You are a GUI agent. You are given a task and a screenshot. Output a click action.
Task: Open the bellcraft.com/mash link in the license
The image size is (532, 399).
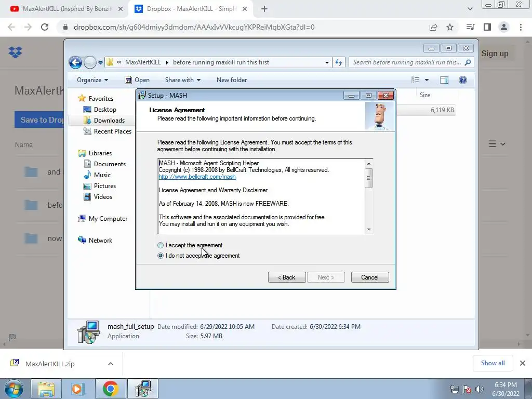point(197,177)
